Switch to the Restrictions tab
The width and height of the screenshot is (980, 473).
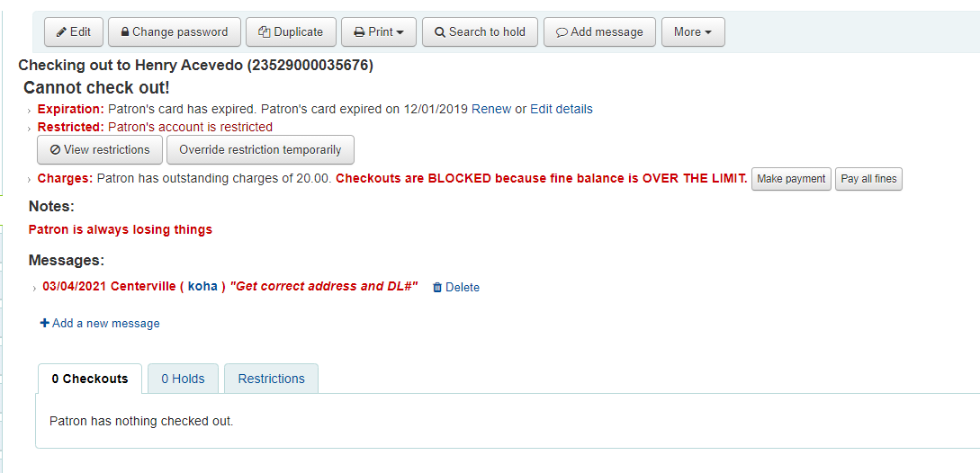pyautogui.click(x=271, y=379)
